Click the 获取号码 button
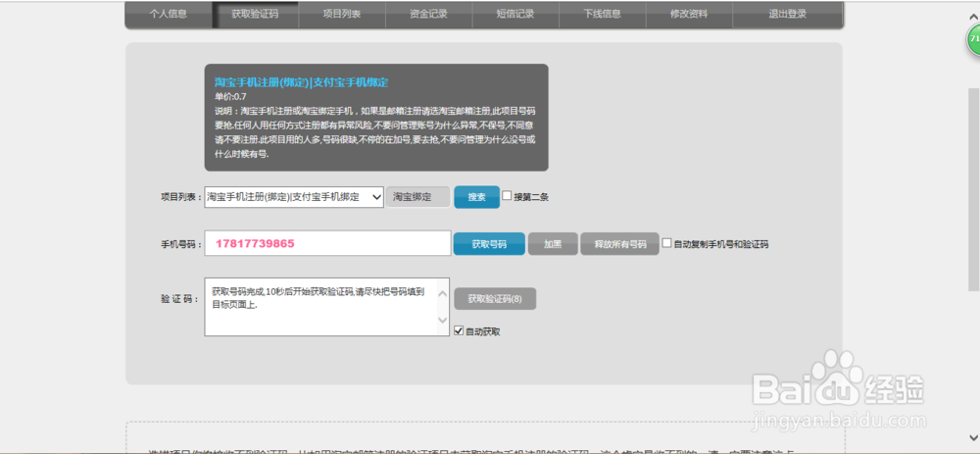 point(489,244)
